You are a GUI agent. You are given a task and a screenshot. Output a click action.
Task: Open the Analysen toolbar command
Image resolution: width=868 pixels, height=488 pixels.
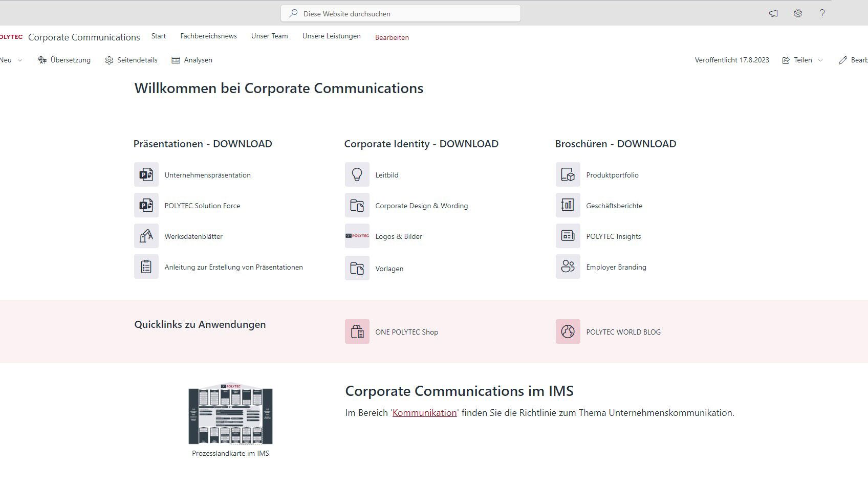[x=192, y=60]
